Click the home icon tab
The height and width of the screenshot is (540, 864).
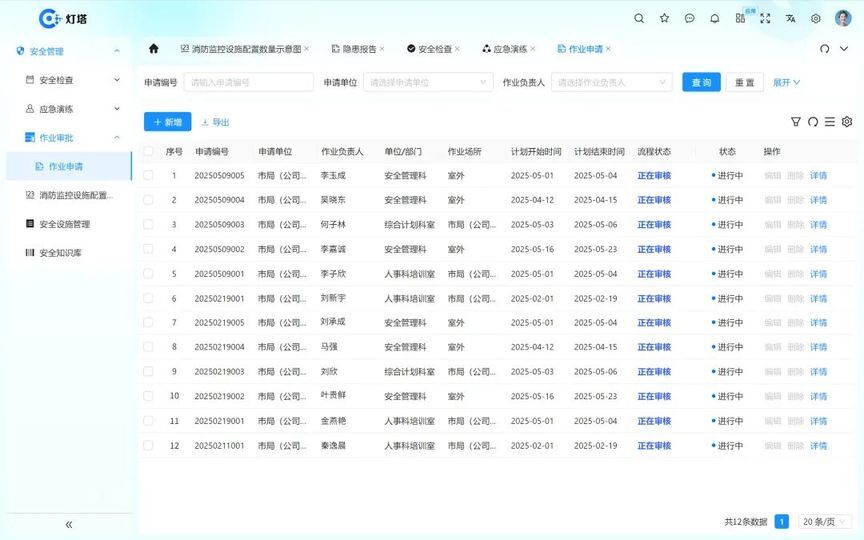pyautogui.click(x=153, y=48)
